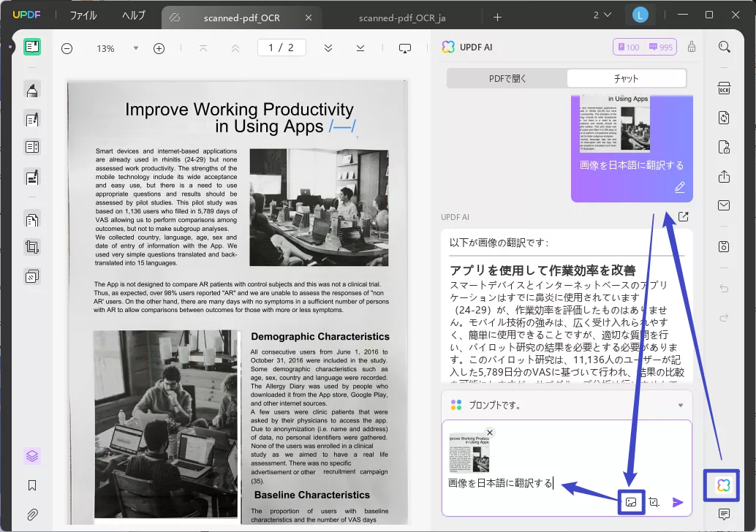Click the attached image thumbnail in prompt box
Screen dimensions: 756x532
pyautogui.click(x=469, y=453)
